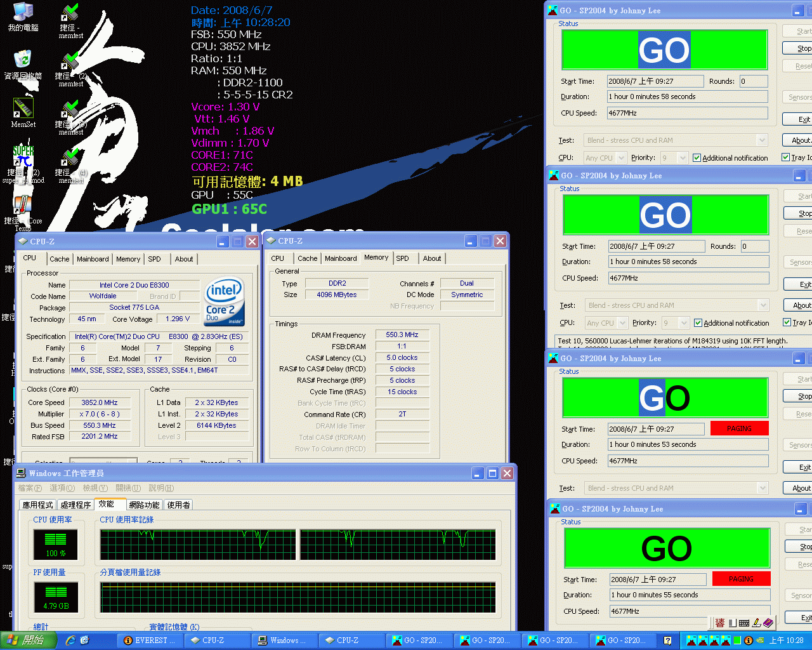Open the 我的電腦 (My Computer) desktop icon

[x=23, y=17]
